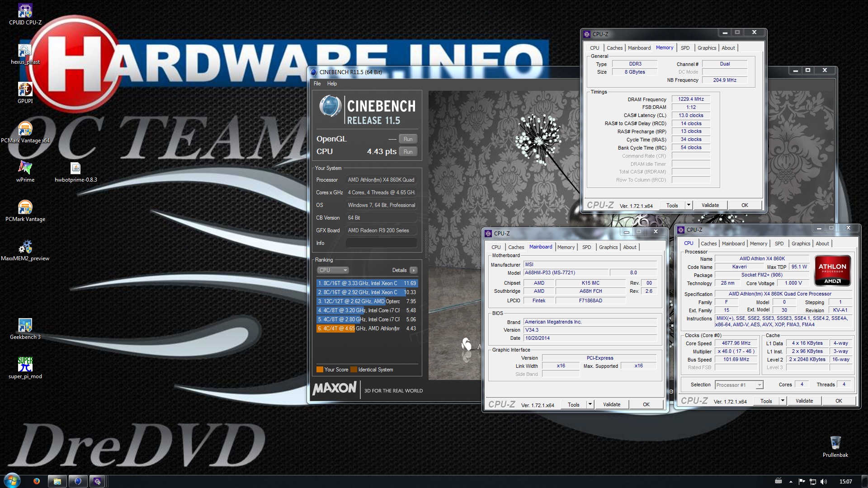
Task: Select the 4C/4T @ 4.65 GHz Athlon row
Action: pyautogui.click(x=367, y=328)
